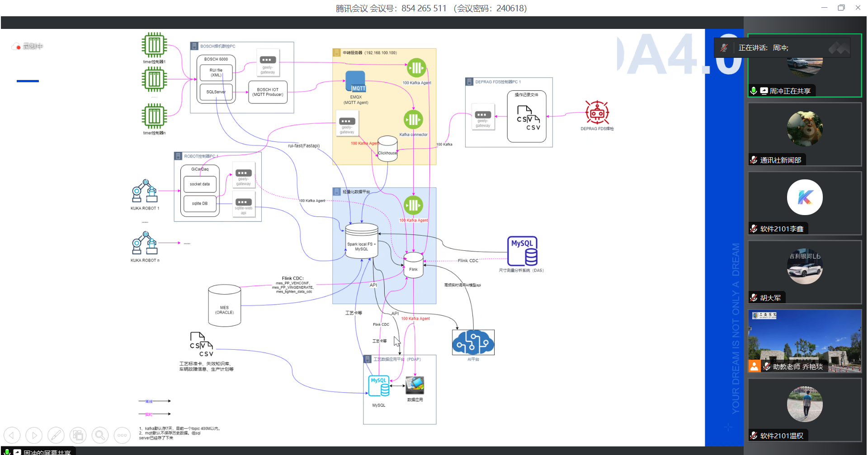Select the Clickhouse database cylinder
The image size is (868, 455).
[x=387, y=149]
